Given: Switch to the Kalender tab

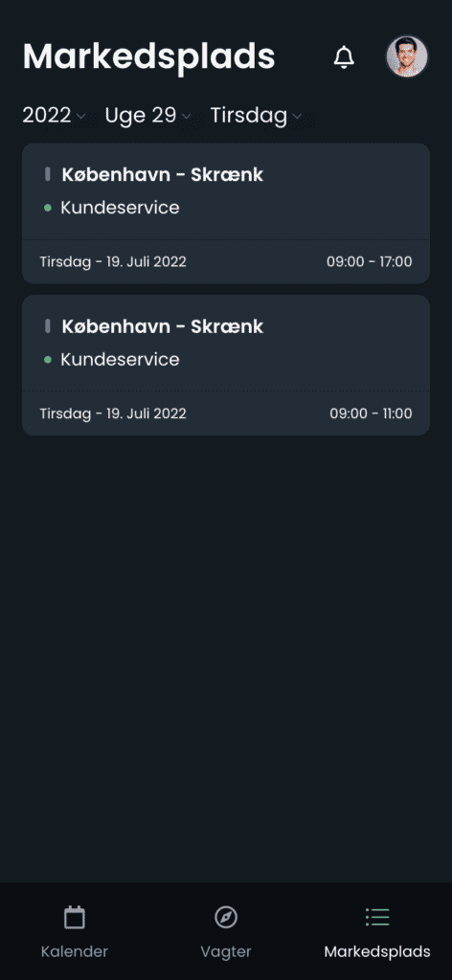Looking at the screenshot, I should point(75,931).
